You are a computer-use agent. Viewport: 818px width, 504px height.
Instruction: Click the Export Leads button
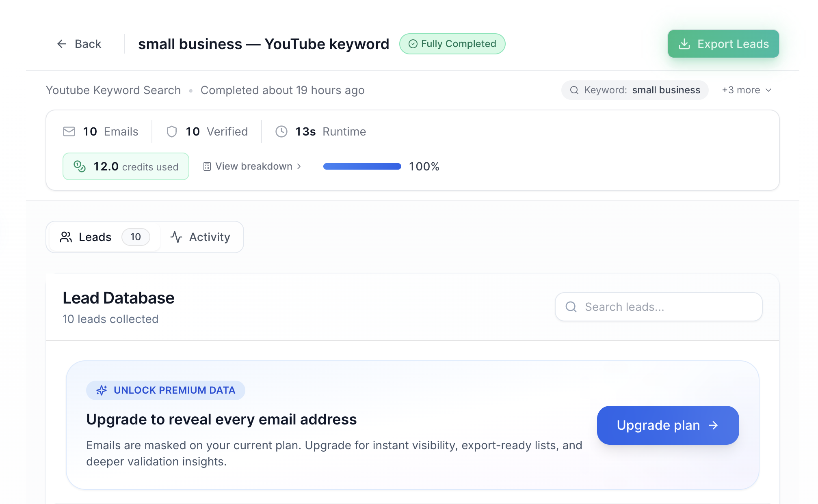tap(723, 44)
